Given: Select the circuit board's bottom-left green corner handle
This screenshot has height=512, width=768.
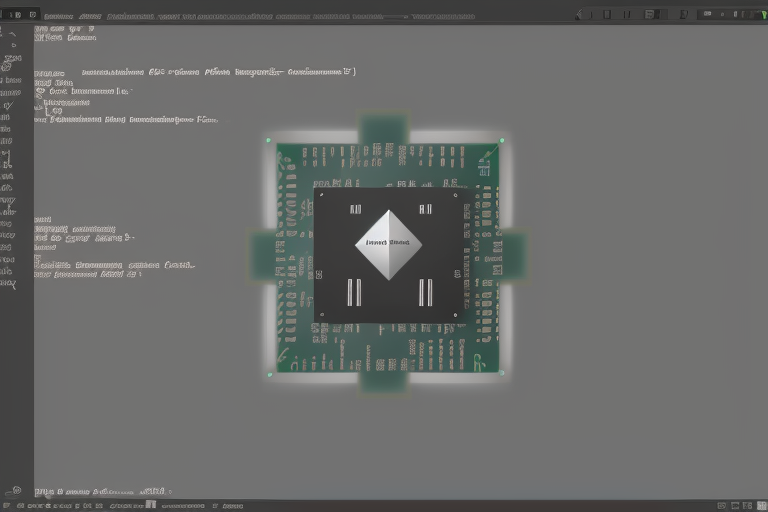Looking at the screenshot, I should (x=269, y=375).
